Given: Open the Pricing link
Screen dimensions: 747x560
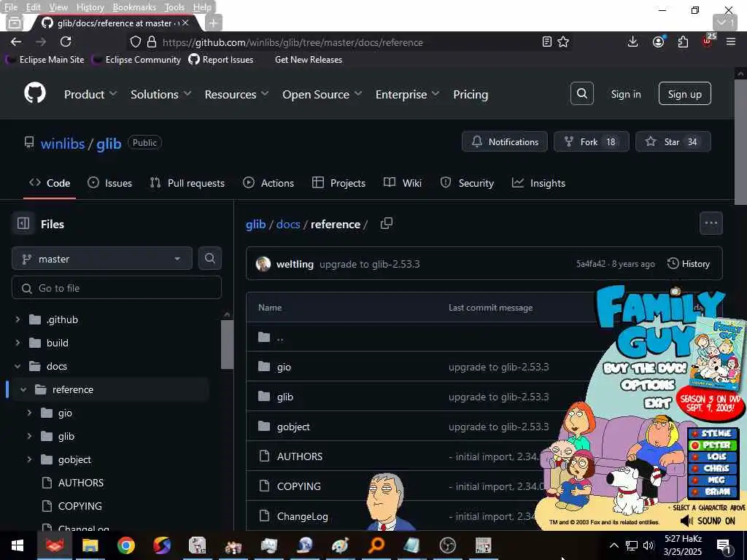Looking at the screenshot, I should tap(471, 94).
